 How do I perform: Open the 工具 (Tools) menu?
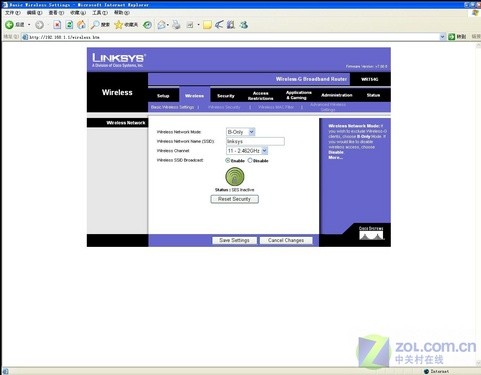(x=100, y=13)
